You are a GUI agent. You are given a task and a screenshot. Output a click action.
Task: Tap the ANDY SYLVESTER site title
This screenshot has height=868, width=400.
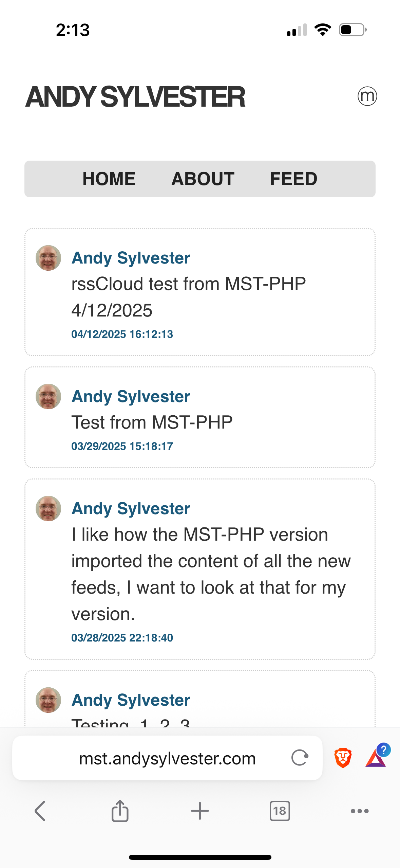coord(135,97)
